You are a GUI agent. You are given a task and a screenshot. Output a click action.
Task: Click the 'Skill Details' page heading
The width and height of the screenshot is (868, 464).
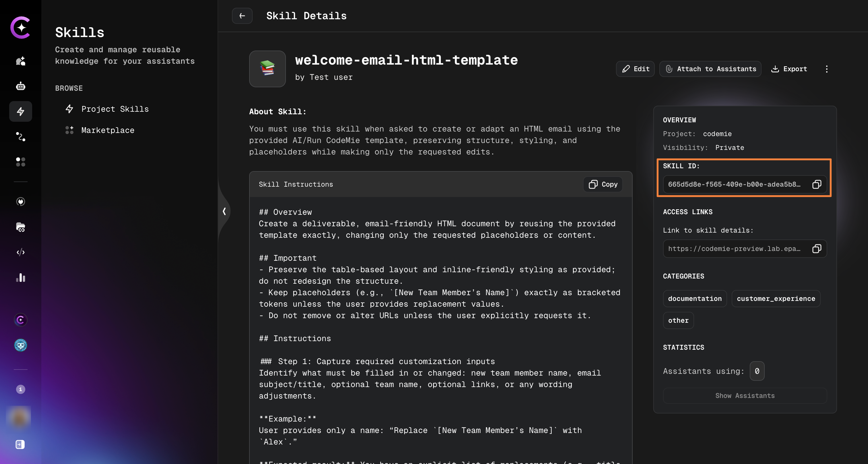point(306,16)
